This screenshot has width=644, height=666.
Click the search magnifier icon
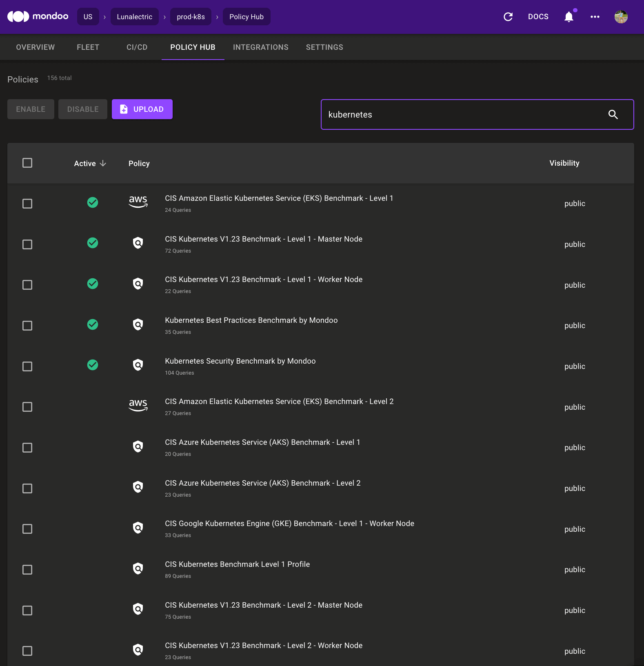(x=613, y=115)
